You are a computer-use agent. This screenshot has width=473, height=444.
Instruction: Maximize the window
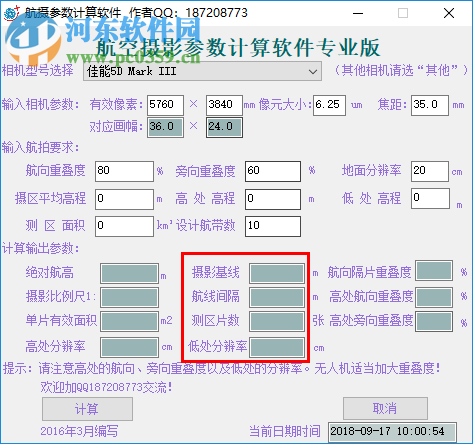(x=403, y=13)
